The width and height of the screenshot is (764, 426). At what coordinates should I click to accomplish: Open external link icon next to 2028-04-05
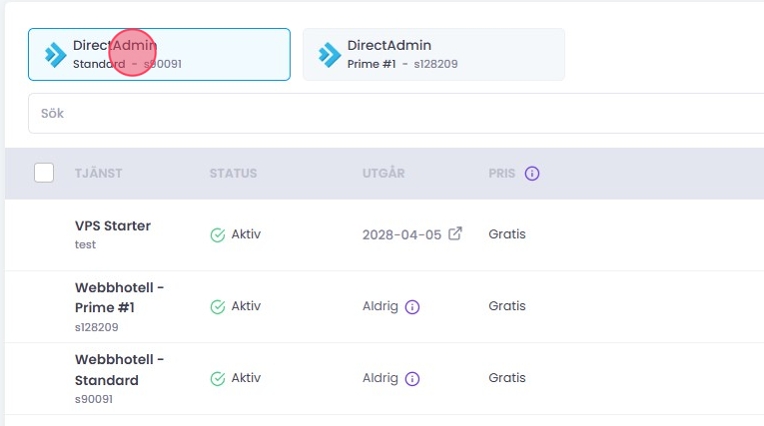455,234
